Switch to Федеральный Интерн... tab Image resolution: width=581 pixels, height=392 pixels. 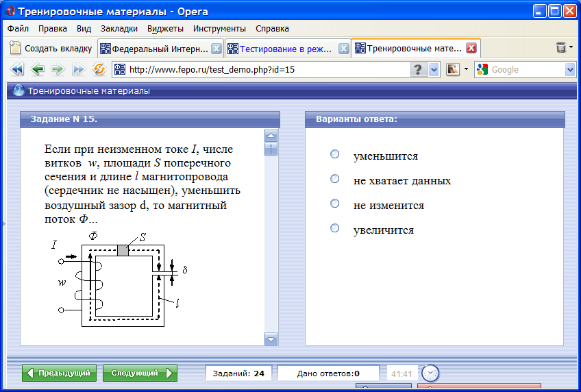point(160,49)
